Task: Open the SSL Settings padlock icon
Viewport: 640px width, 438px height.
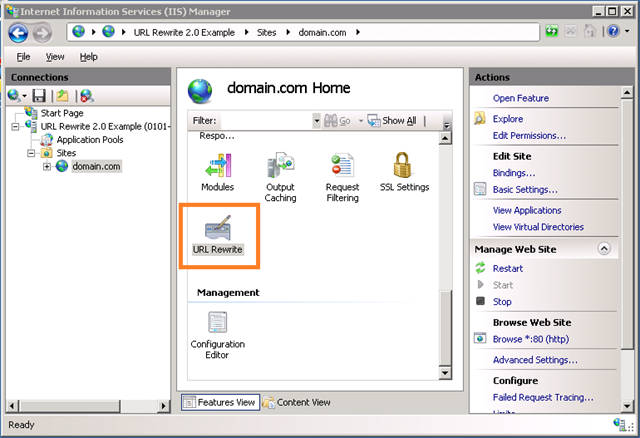Action: (402, 165)
